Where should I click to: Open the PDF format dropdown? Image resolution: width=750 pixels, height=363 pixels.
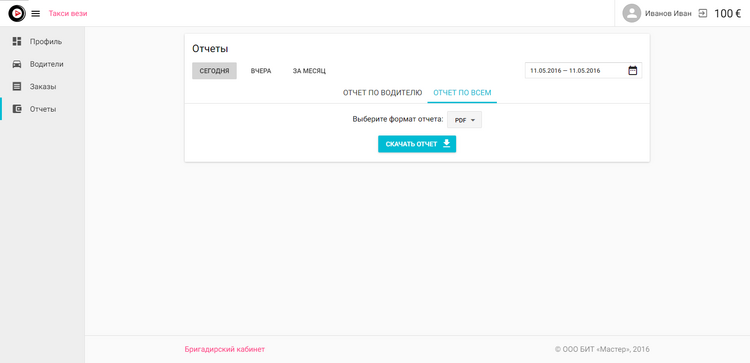click(x=464, y=120)
